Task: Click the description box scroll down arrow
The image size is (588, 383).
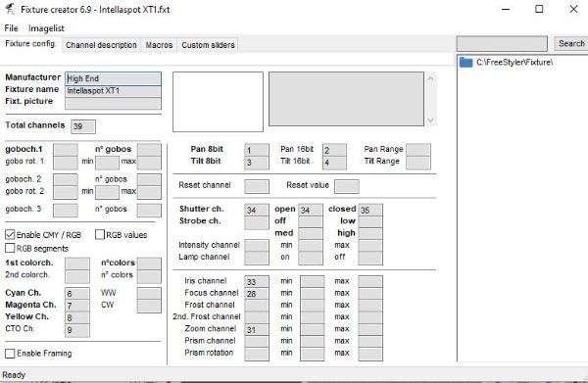Action: 430,120
